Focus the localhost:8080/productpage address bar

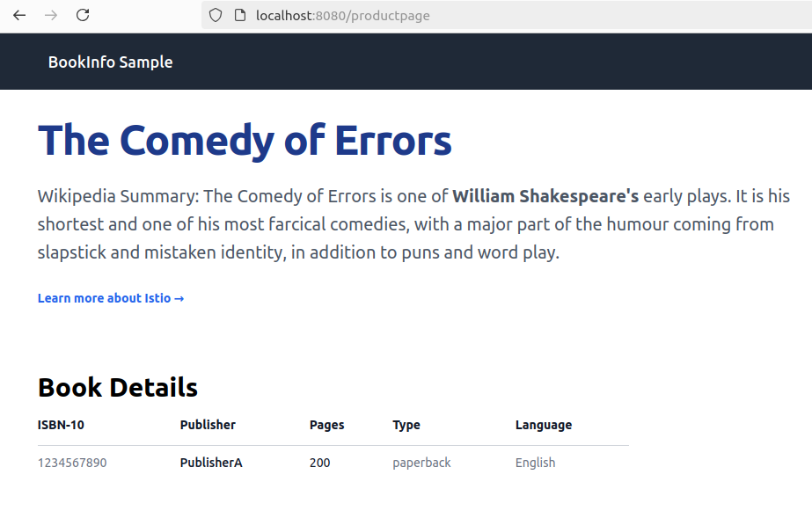click(507, 16)
